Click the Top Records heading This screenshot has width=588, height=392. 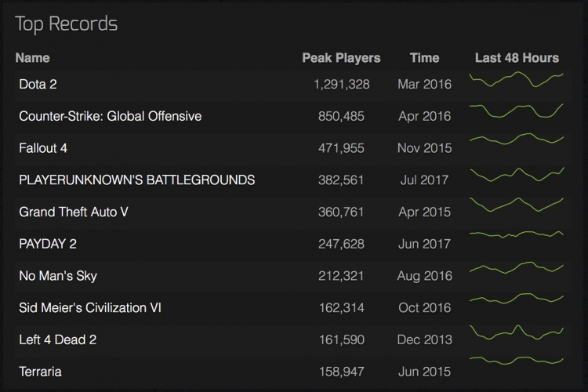coord(67,24)
